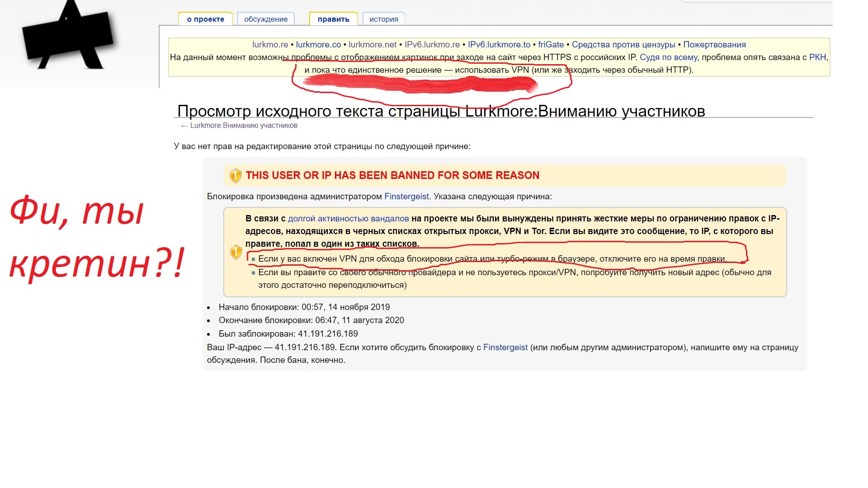Open the 'история' tab

(383, 19)
